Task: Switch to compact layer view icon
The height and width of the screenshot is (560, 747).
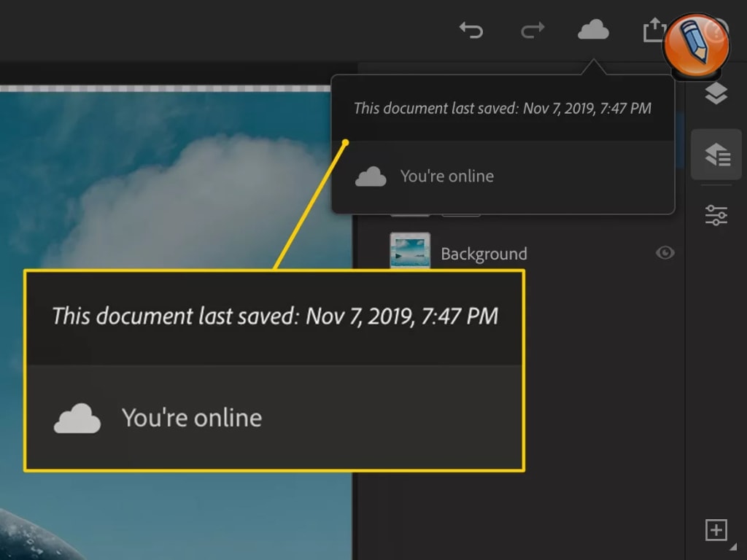Action: (x=716, y=93)
